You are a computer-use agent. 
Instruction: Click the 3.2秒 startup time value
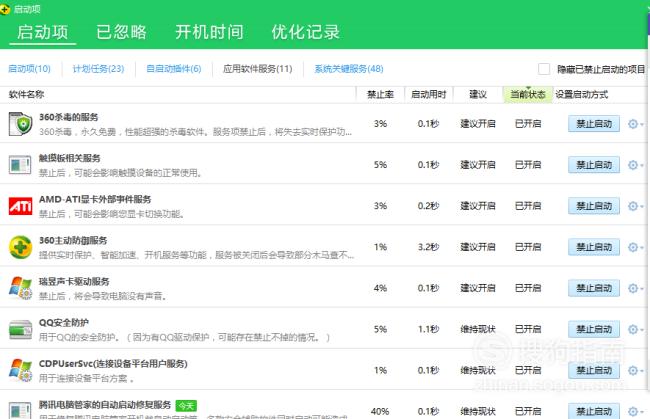pos(428,247)
